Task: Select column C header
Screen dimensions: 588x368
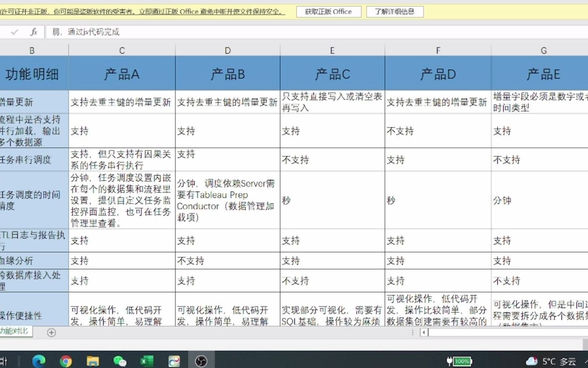Action: click(x=122, y=51)
